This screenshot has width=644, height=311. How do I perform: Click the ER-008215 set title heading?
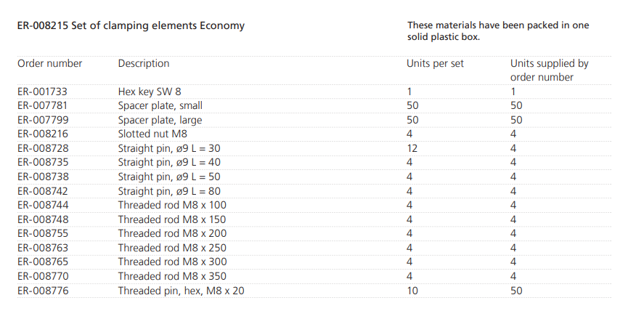[x=131, y=25]
